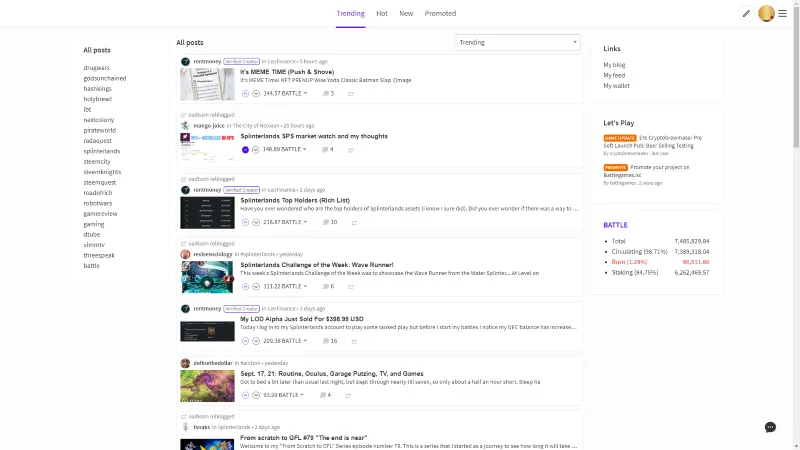This screenshot has width=800, height=450.
Task: Upvote the Wave Runner challenge post
Action: 245,287
